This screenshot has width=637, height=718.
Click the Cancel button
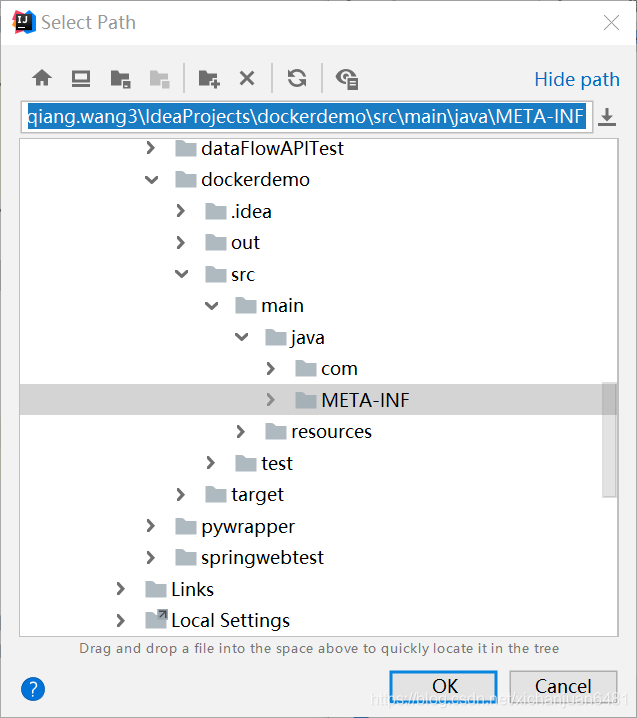click(563, 686)
